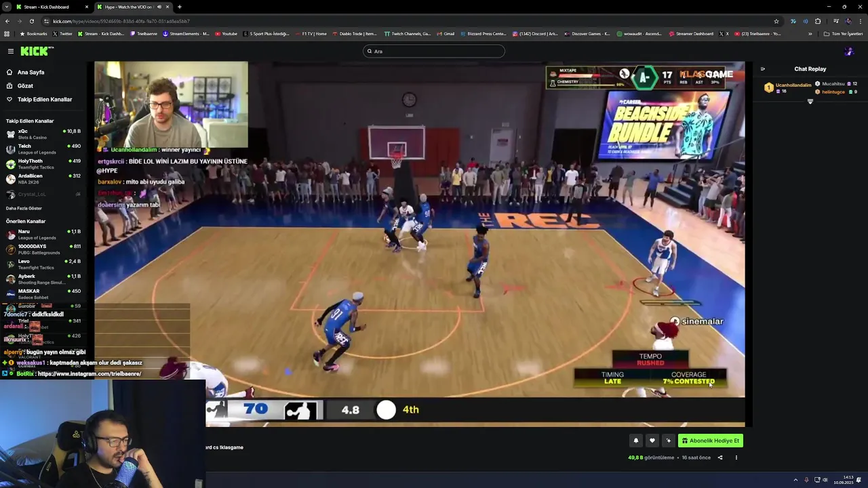Open the volume tray icon

pos(827,480)
